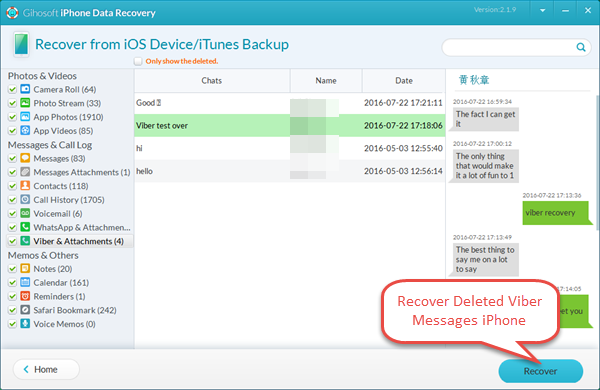Click the Gihosoft logo icon
Viewport: 600px width, 390px height.
(x=12, y=12)
